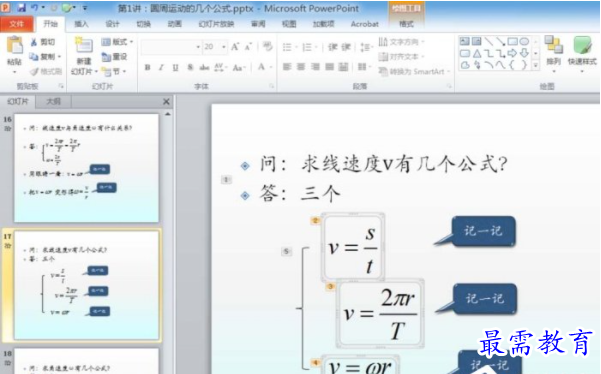
Task: Click the Quick Styles icon
Action: click(x=582, y=45)
